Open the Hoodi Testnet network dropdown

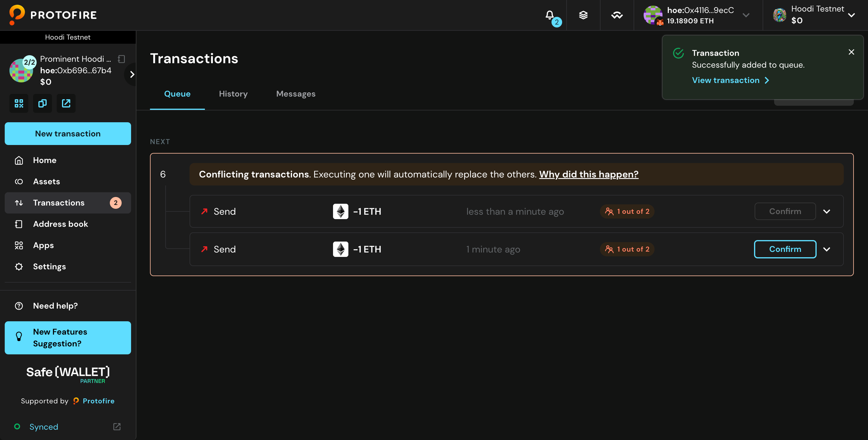(813, 15)
